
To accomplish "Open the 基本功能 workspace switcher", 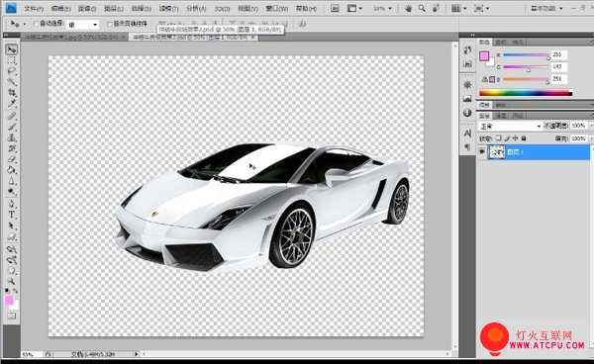I will point(546,8).
